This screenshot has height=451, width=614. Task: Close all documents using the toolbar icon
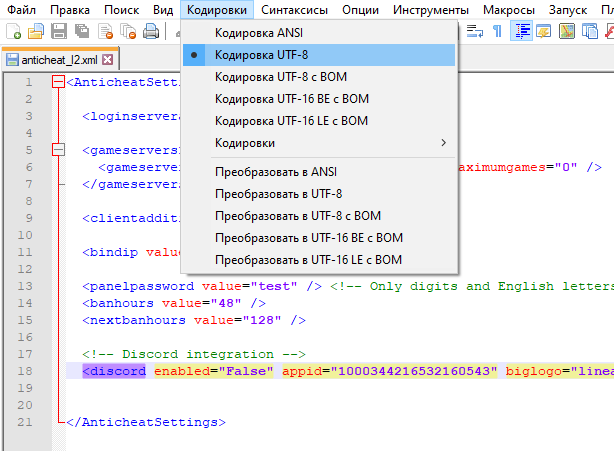coord(128,31)
